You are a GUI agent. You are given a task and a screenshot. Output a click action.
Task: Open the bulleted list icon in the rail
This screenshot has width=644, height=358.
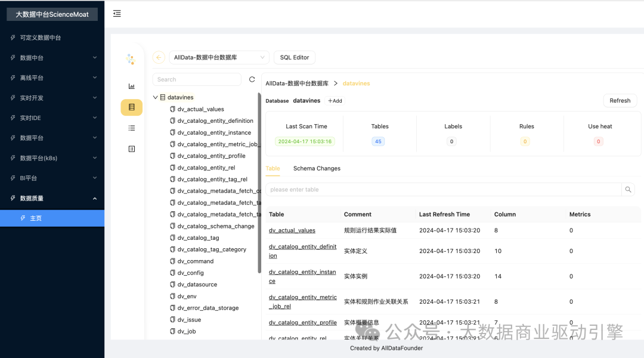(132, 128)
